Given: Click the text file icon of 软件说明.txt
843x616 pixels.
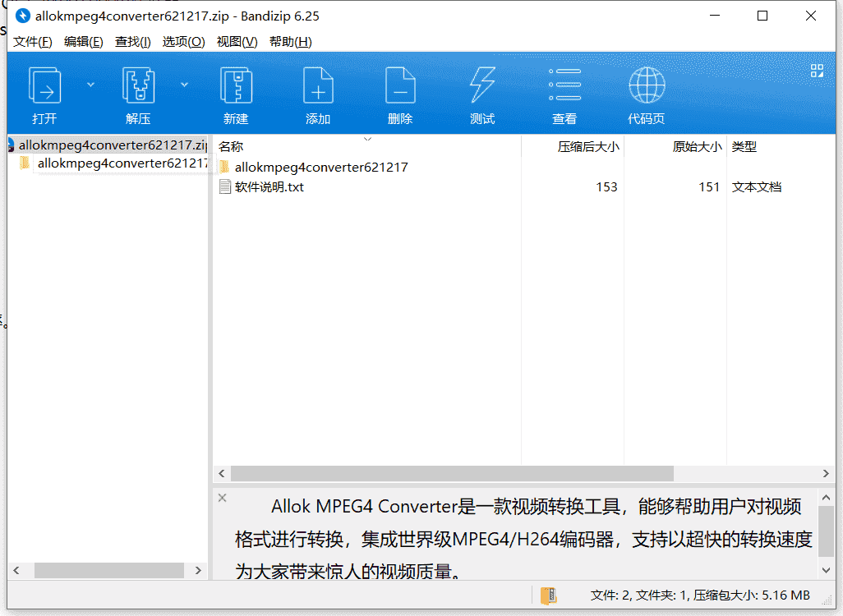Looking at the screenshot, I should (225, 186).
